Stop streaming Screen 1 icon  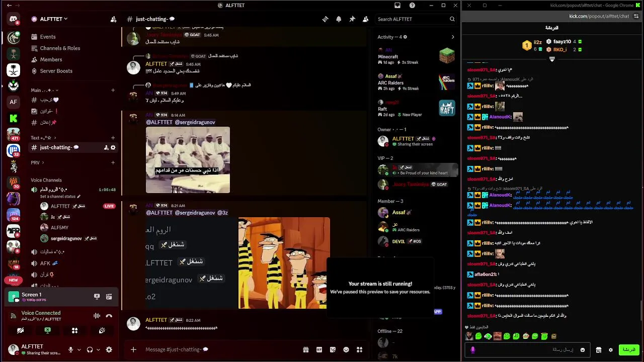click(x=97, y=297)
